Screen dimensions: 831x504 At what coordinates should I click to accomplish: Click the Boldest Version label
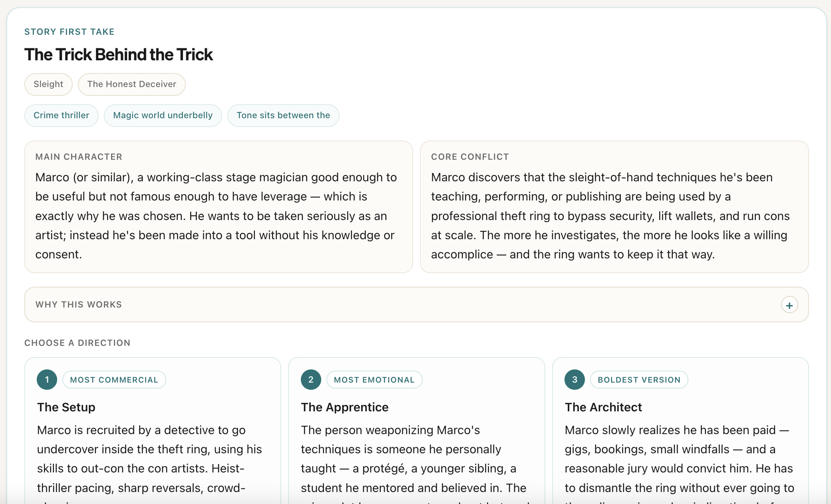point(639,380)
